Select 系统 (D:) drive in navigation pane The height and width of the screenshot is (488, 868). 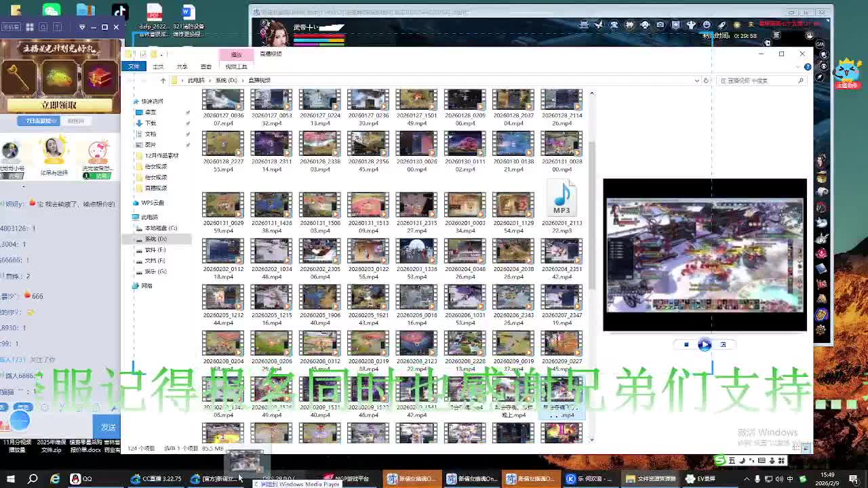155,239
